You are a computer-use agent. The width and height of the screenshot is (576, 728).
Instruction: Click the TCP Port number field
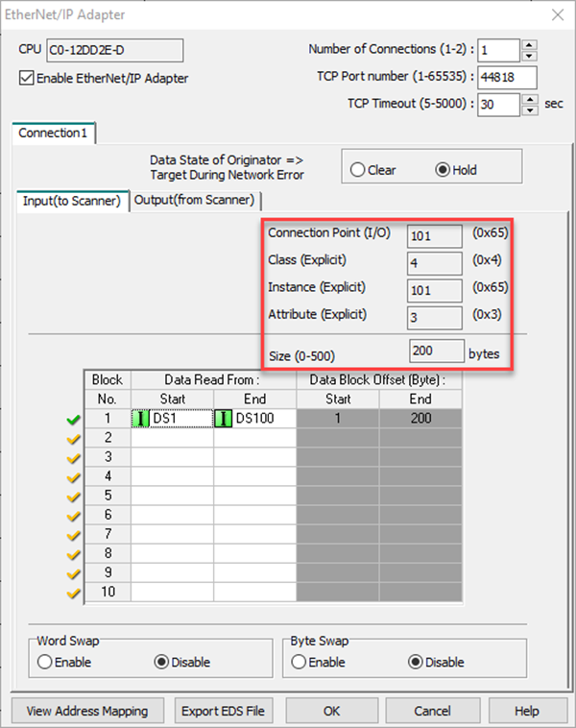coord(506,77)
